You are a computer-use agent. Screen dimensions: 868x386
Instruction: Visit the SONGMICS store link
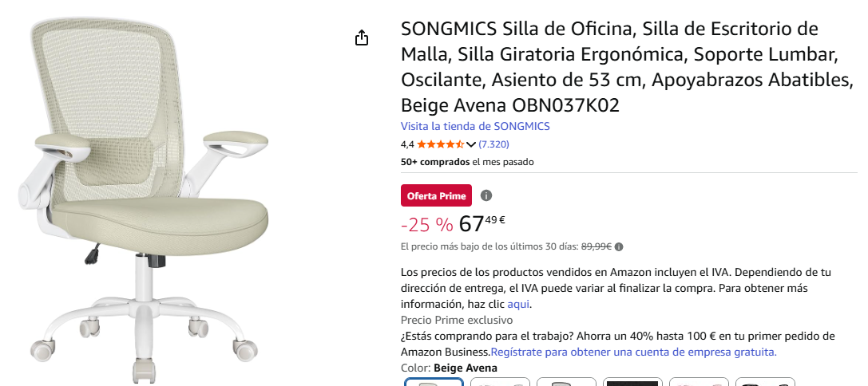(475, 126)
